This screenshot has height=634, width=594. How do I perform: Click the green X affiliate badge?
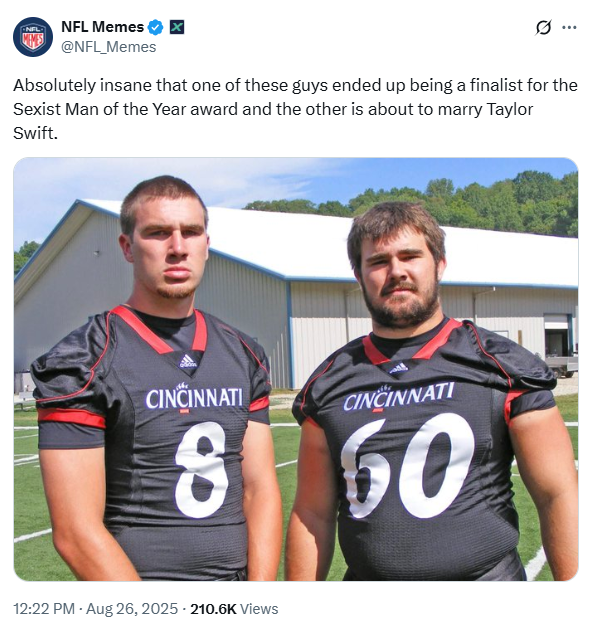pos(177,27)
